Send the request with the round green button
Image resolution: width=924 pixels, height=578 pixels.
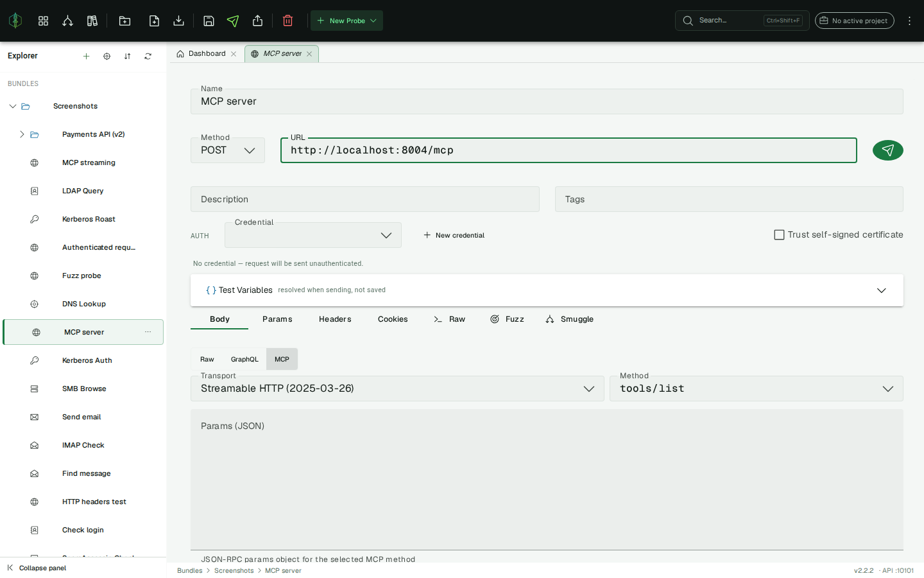click(888, 150)
